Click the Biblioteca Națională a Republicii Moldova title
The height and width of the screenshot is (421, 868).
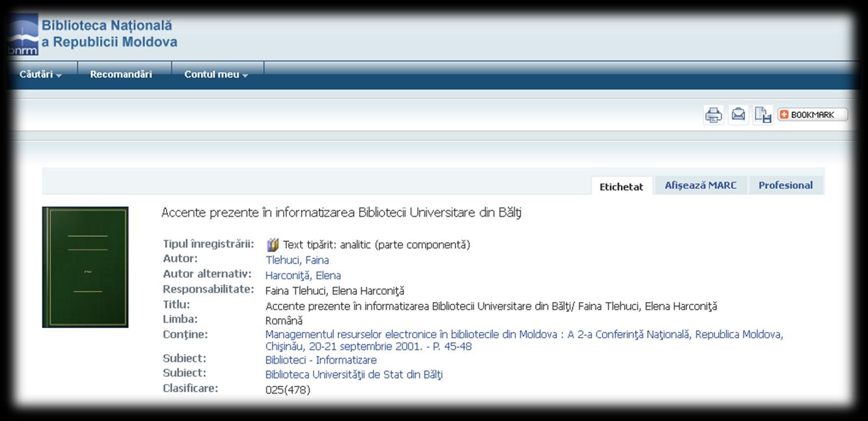point(109,34)
